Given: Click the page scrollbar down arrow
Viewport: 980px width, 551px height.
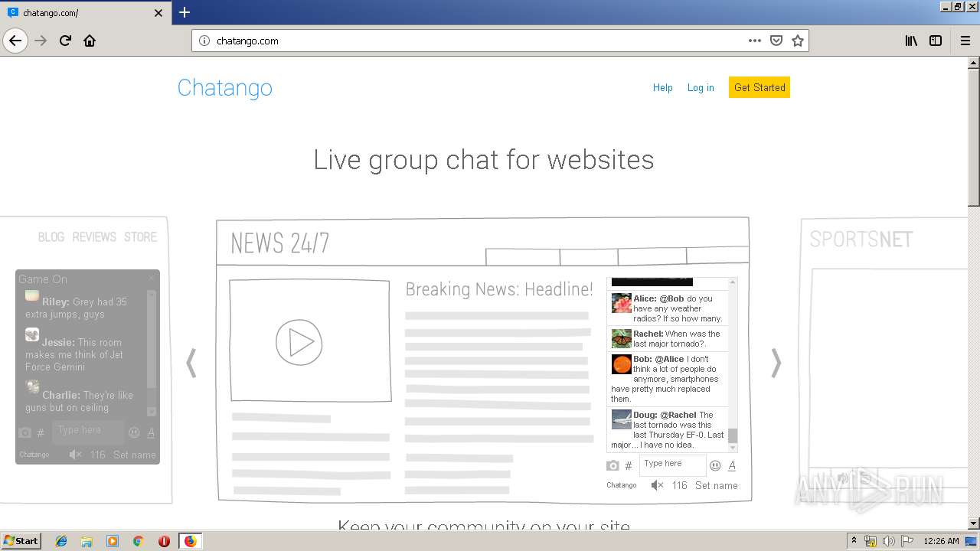Looking at the screenshot, I should click(x=974, y=523).
